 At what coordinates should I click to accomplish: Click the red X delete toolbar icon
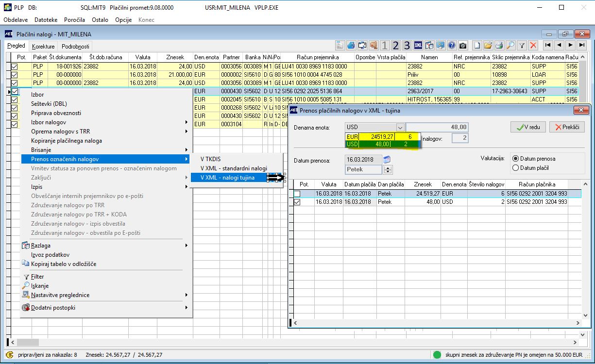(x=533, y=46)
